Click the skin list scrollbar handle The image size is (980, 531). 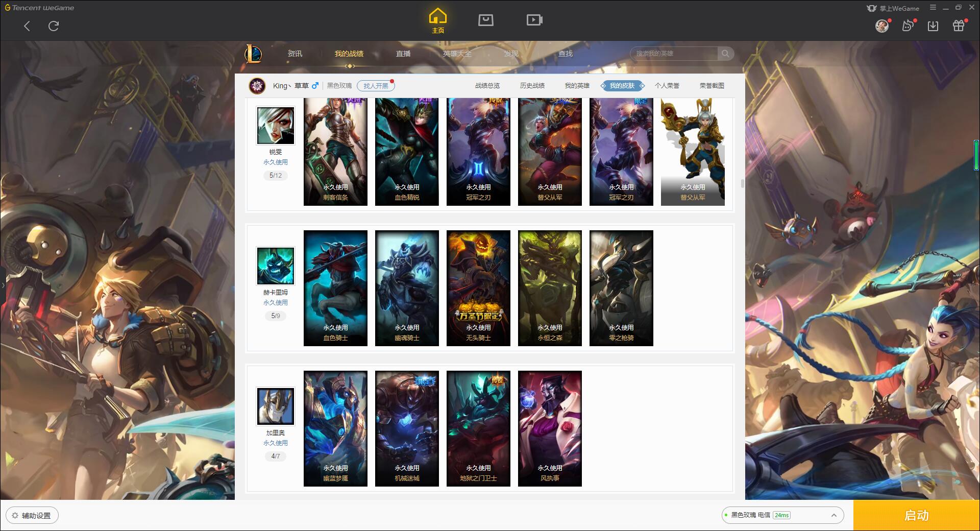click(x=742, y=183)
